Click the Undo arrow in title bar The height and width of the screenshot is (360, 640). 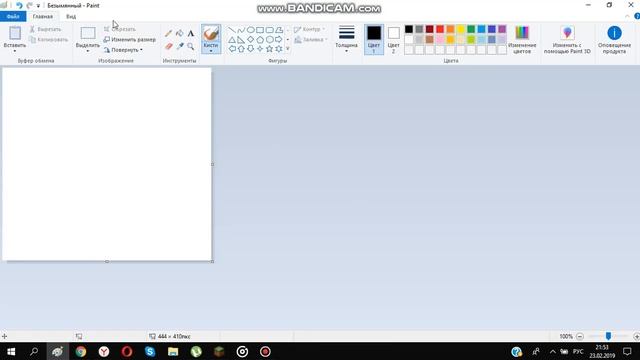pyautogui.click(x=19, y=5)
